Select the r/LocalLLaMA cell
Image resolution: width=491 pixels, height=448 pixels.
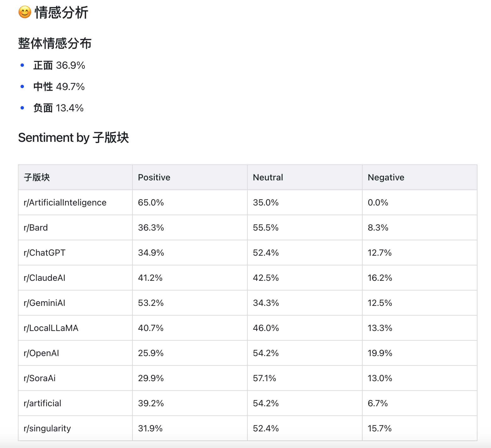click(51, 328)
